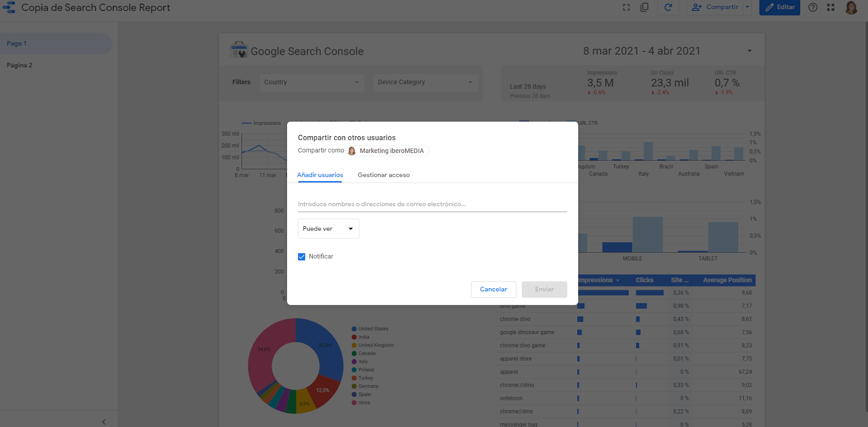Click the apparel store row
Image resolution: width=868 pixels, height=427 pixels.
point(627,359)
